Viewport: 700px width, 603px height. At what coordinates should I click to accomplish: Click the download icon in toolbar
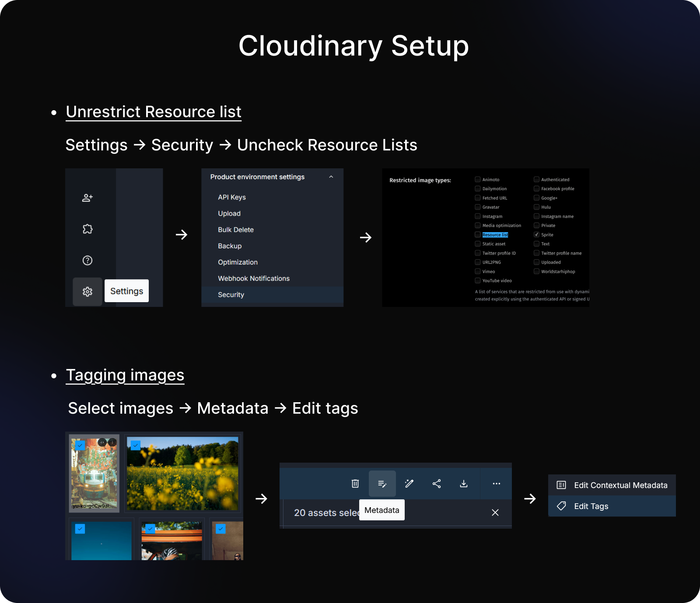[464, 484]
